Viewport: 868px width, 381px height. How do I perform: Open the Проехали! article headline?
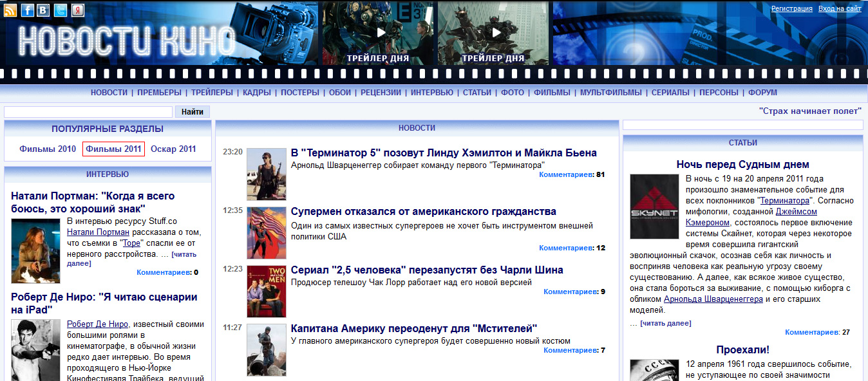tap(742, 349)
